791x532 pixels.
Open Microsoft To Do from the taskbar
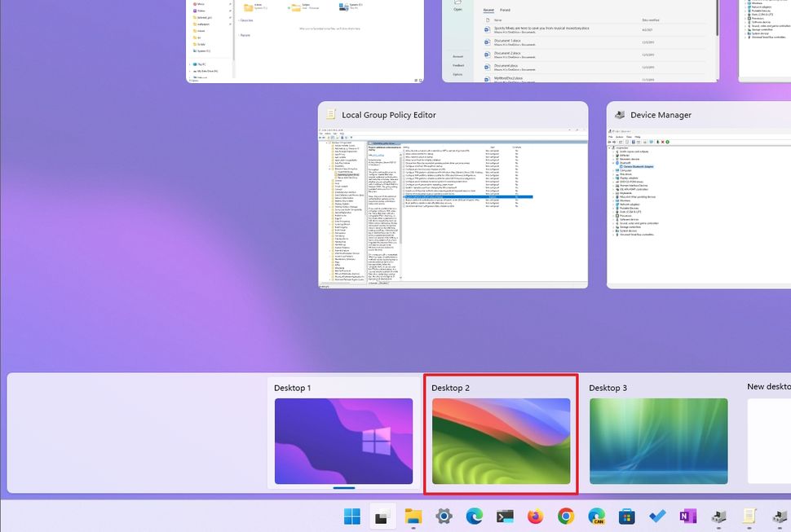(x=656, y=516)
